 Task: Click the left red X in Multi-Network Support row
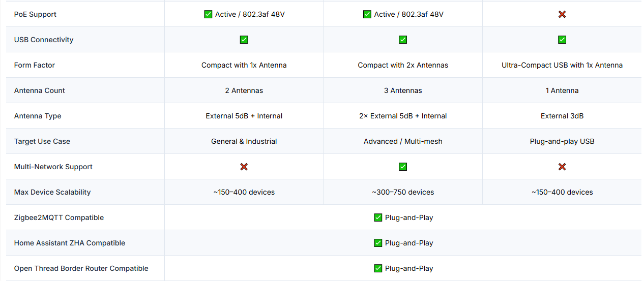tap(244, 167)
